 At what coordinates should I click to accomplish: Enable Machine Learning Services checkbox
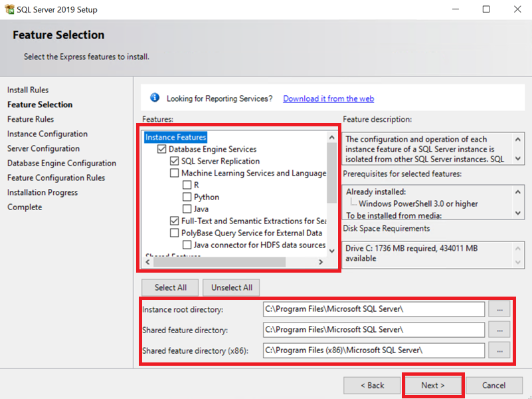point(175,173)
